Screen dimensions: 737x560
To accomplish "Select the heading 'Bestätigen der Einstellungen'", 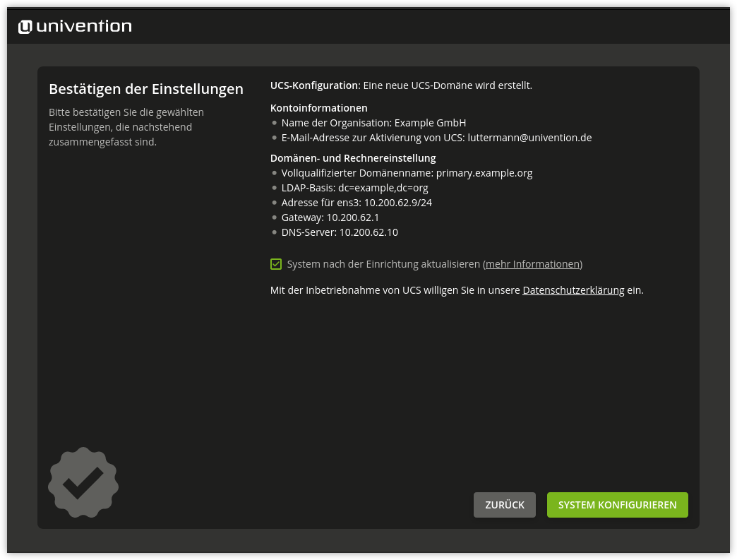I will click(x=145, y=89).
